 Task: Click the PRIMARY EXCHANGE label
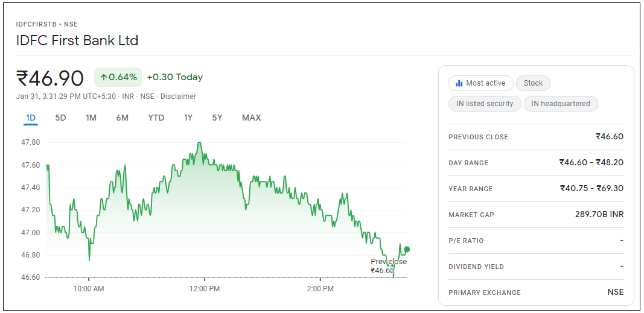[x=485, y=292]
